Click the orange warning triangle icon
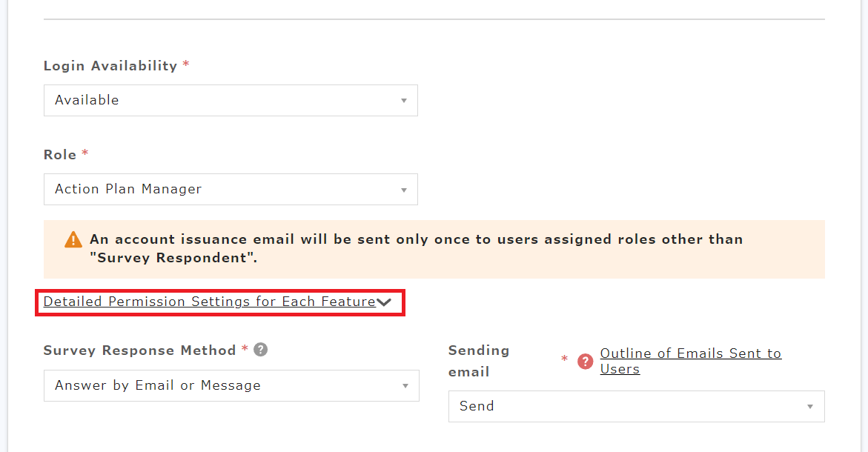The width and height of the screenshot is (868, 452). click(73, 239)
